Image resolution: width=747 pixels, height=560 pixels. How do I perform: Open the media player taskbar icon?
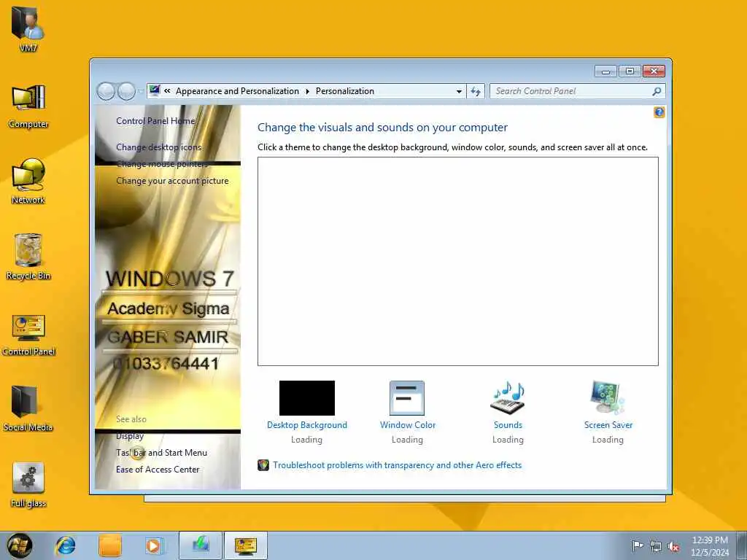[x=154, y=545]
